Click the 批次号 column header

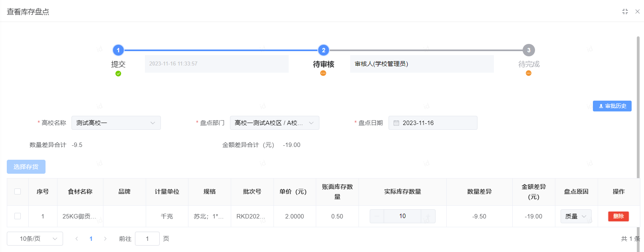pyautogui.click(x=252, y=192)
